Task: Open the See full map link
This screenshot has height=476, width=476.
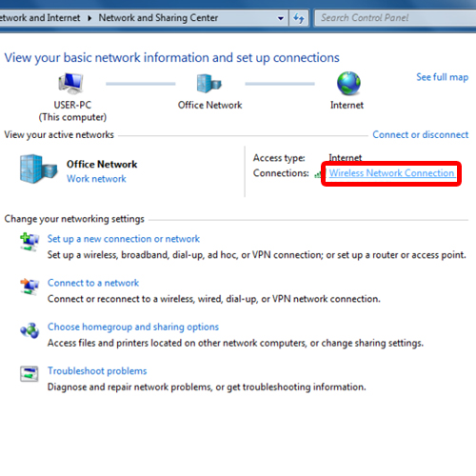Action: click(x=442, y=77)
